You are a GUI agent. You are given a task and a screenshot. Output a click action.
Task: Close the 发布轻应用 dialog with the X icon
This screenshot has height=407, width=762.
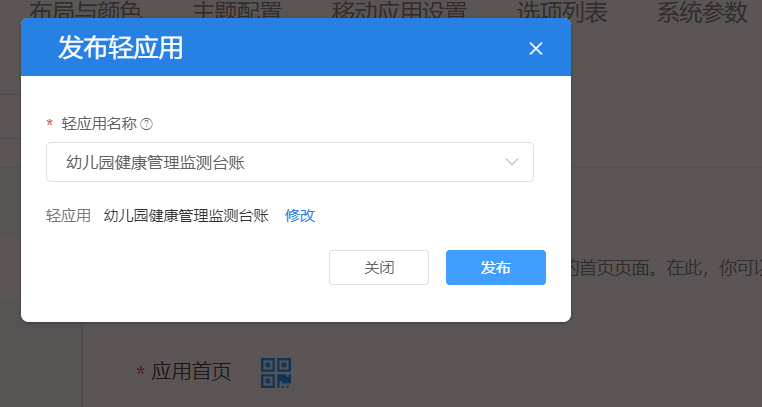[536, 49]
